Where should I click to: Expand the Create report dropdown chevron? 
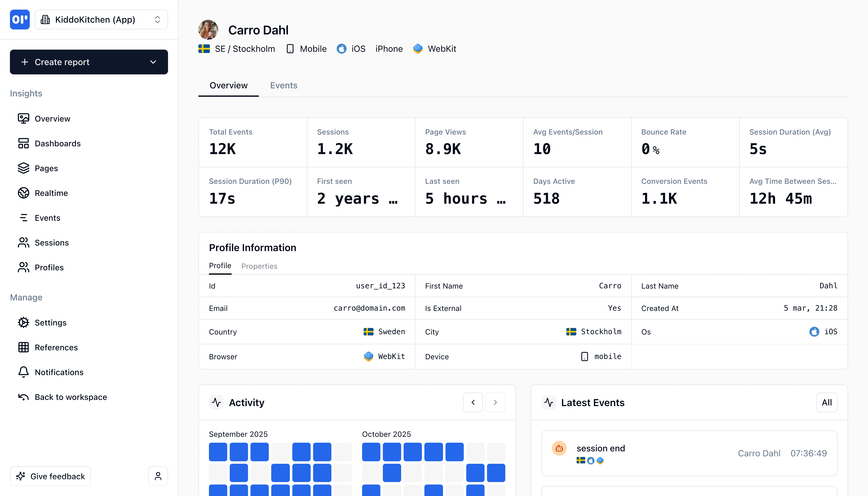point(153,62)
